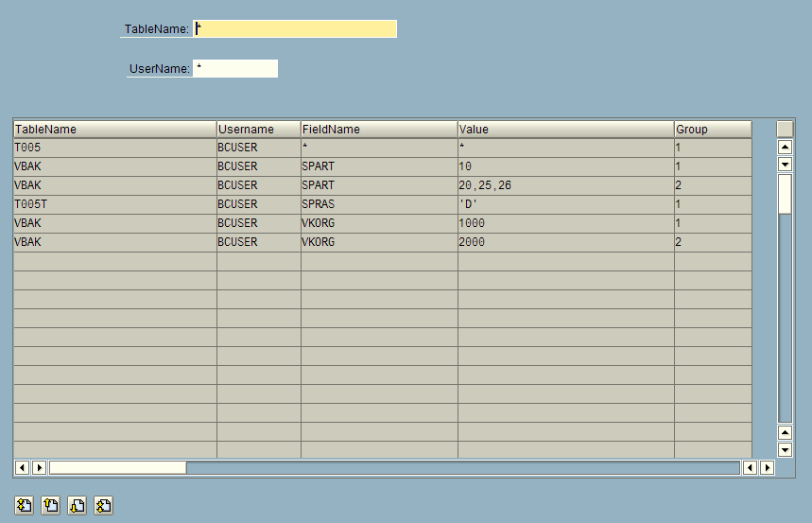Select the Username column header
Image resolution: width=812 pixels, height=523 pixels.
point(259,129)
